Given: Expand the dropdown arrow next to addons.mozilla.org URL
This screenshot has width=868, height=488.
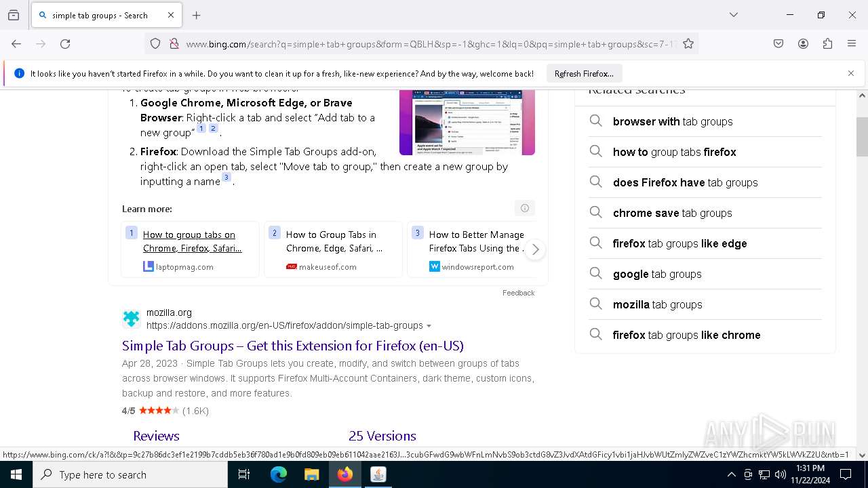Looking at the screenshot, I should click(429, 326).
